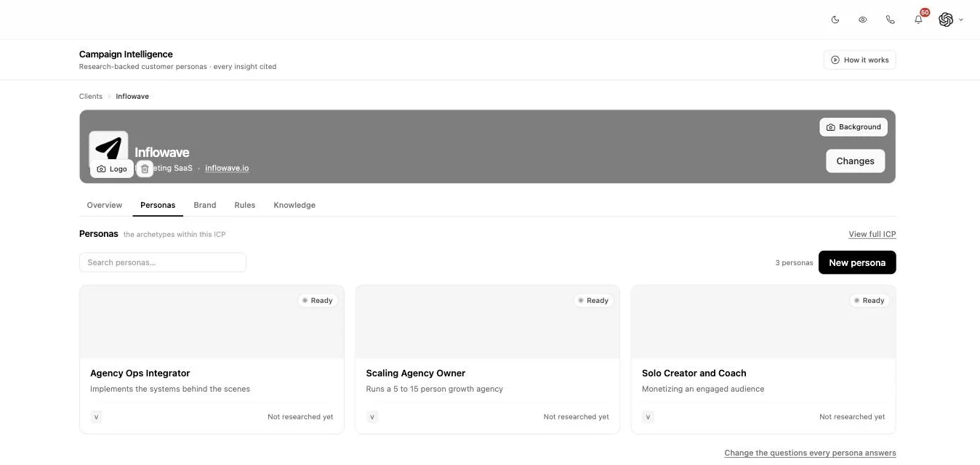The width and height of the screenshot is (980, 465).
Task: Click Ready status on Scaling Agency Owner
Action: tap(593, 300)
